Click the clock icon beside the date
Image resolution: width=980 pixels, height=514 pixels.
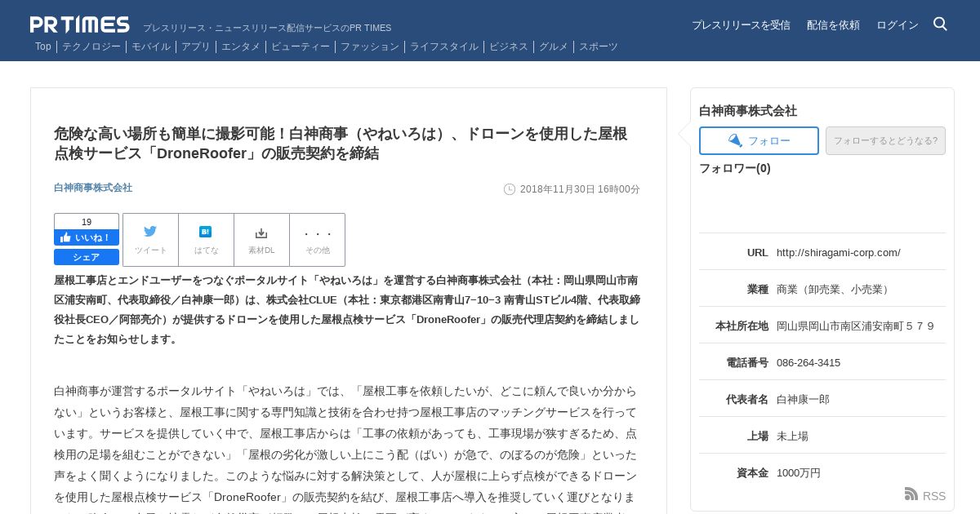tap(510, 189)
